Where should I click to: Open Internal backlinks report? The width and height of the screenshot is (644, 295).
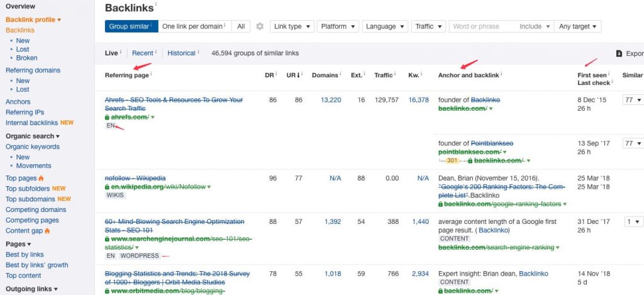31,123
